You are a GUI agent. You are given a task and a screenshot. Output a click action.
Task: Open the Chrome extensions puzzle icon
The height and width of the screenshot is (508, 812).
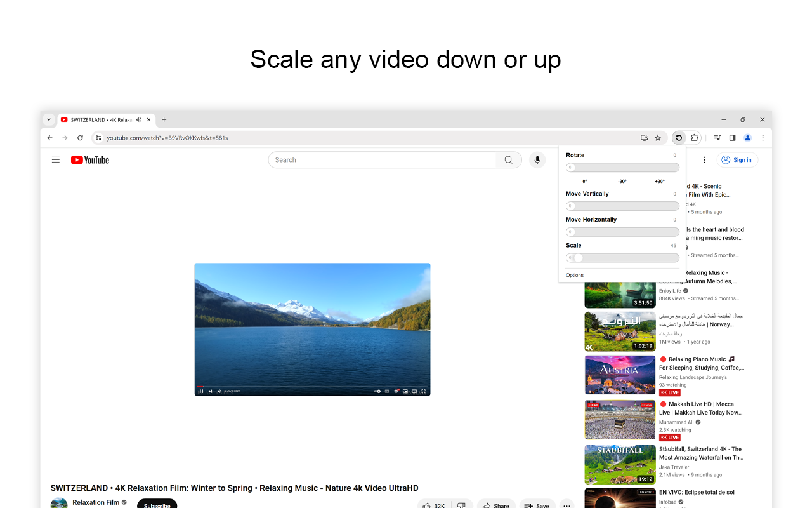point(695,137)
